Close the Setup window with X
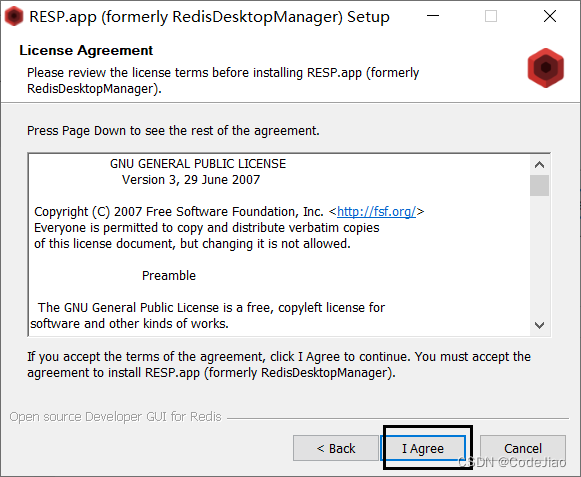581x477 pixels. click(550, 16)
